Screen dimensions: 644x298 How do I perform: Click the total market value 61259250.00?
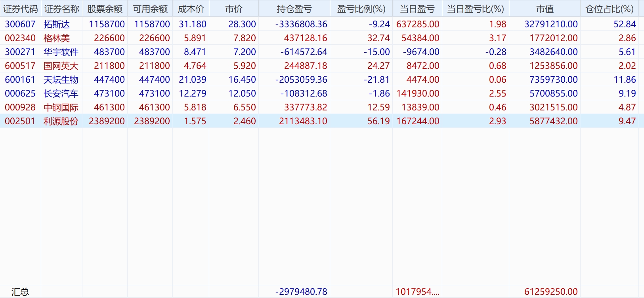pyautogui.click(x=551, y=292)
